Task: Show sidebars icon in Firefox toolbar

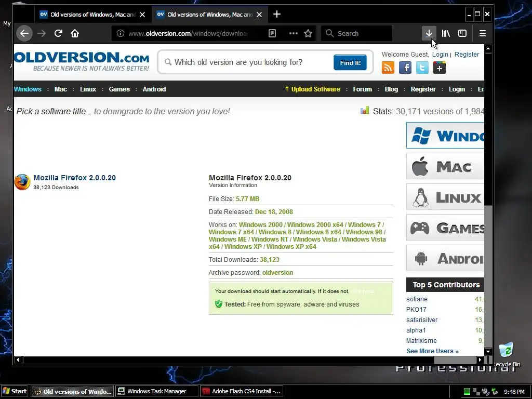Action: click(x=462, y=33)
